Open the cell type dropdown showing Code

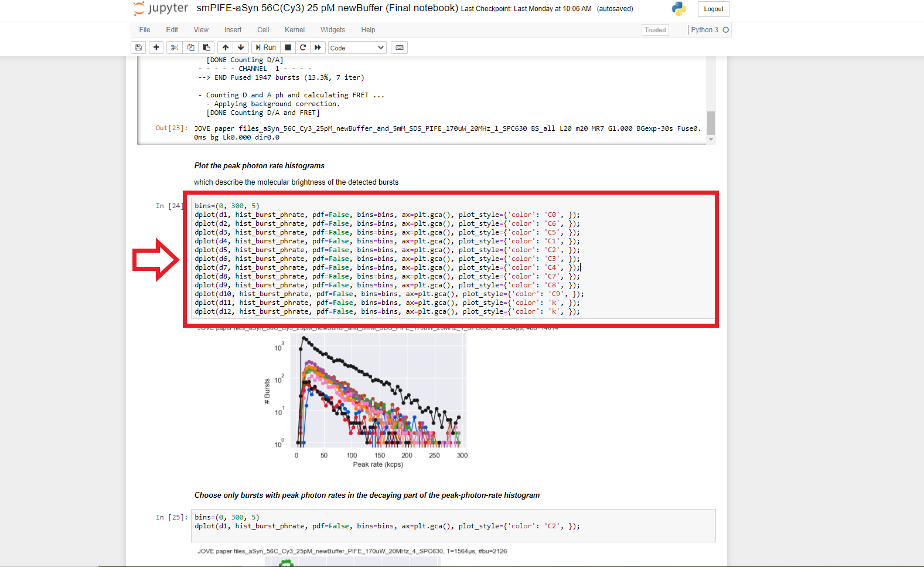click(x=357, y=47)
